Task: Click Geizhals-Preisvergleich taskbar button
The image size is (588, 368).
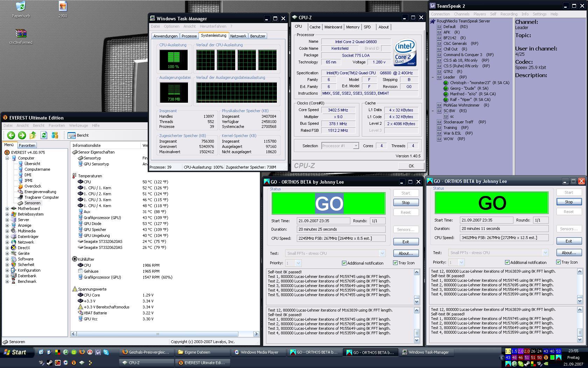Action: pos(146,352)
